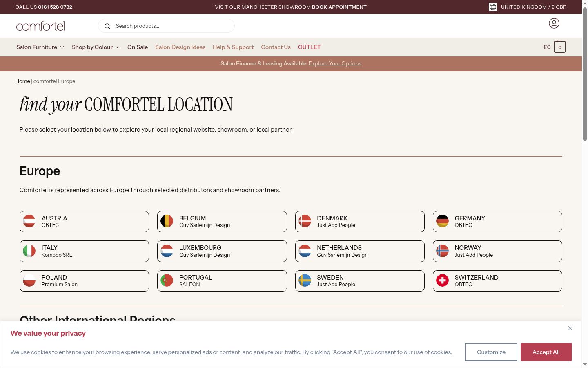This screenshot has width=588, height=368.
Task: Click the Netherlands flag icon
Action: point(305,251)
